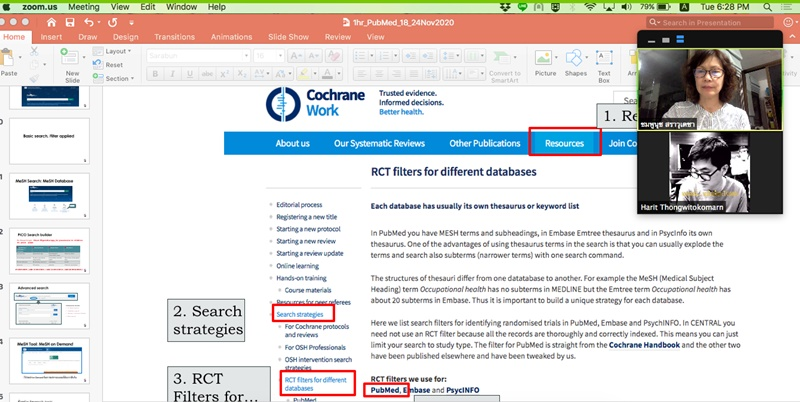Increase the font size
This screenshot has width=800, height=402.
(x=296, y=56)
